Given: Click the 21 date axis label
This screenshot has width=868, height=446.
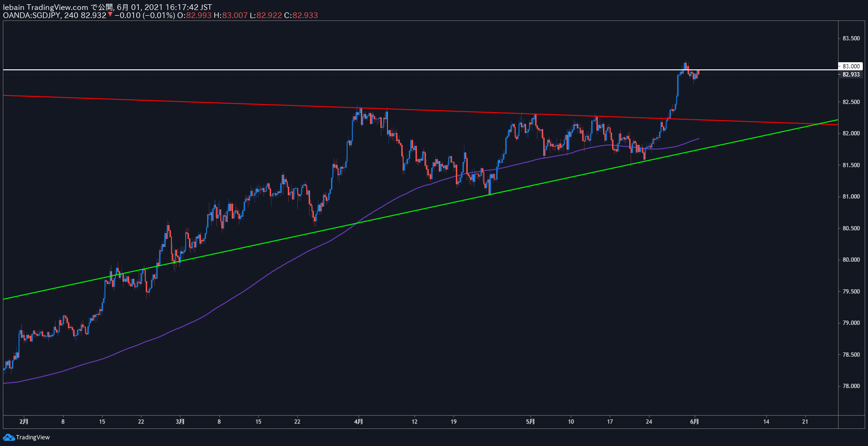Looking at the screenshot, I should [x=805, y=421].
